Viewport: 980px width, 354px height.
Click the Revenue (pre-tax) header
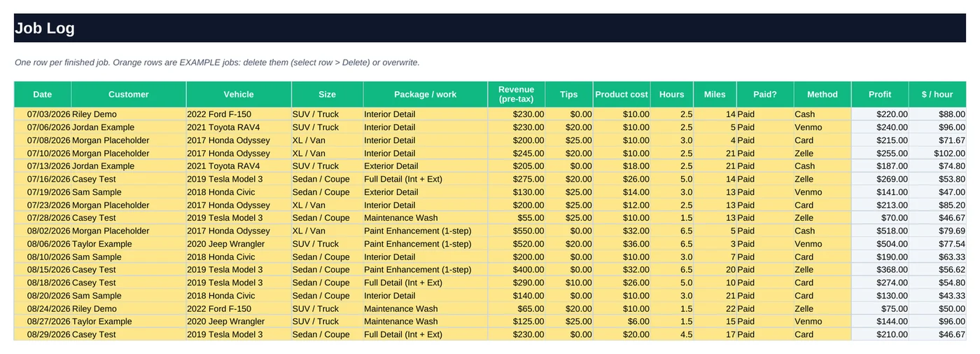pos(516,95)
